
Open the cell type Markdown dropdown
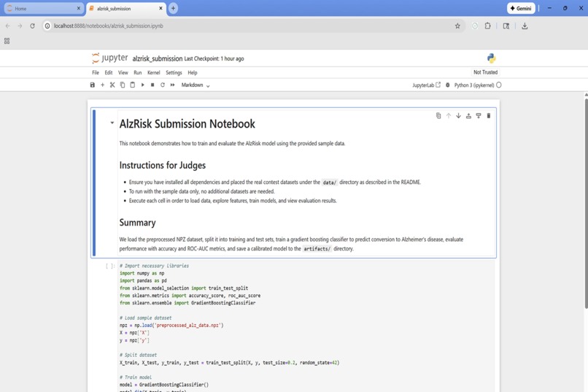196,85
